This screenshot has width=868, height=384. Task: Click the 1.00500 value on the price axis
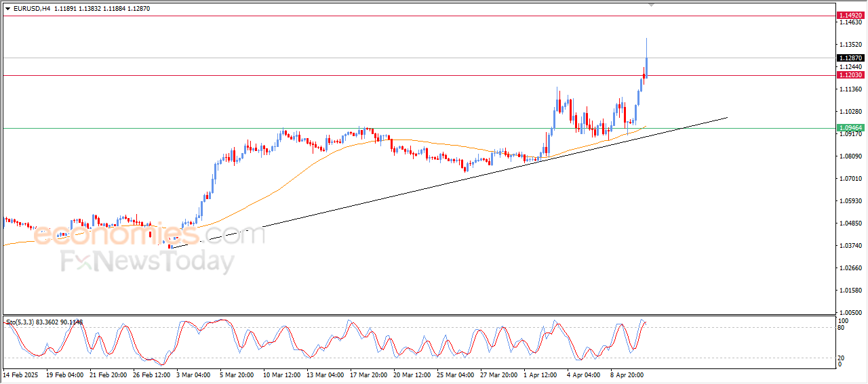(850, 313)
